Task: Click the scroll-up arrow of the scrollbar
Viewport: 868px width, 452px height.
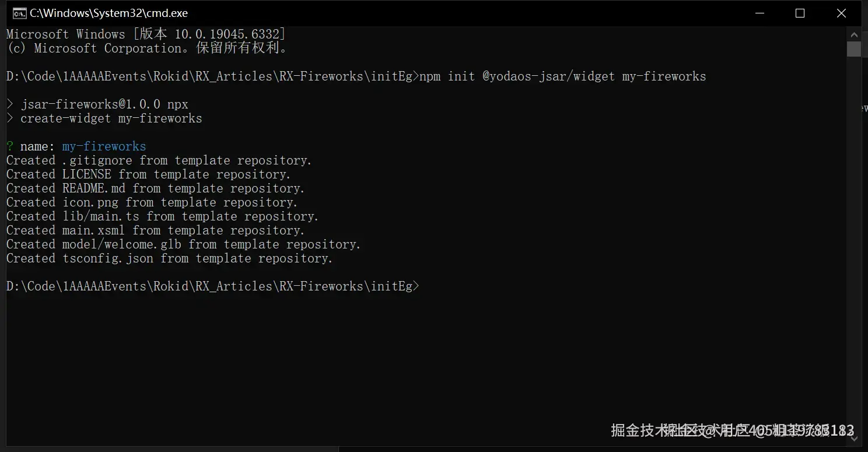Action: (853, 33)
